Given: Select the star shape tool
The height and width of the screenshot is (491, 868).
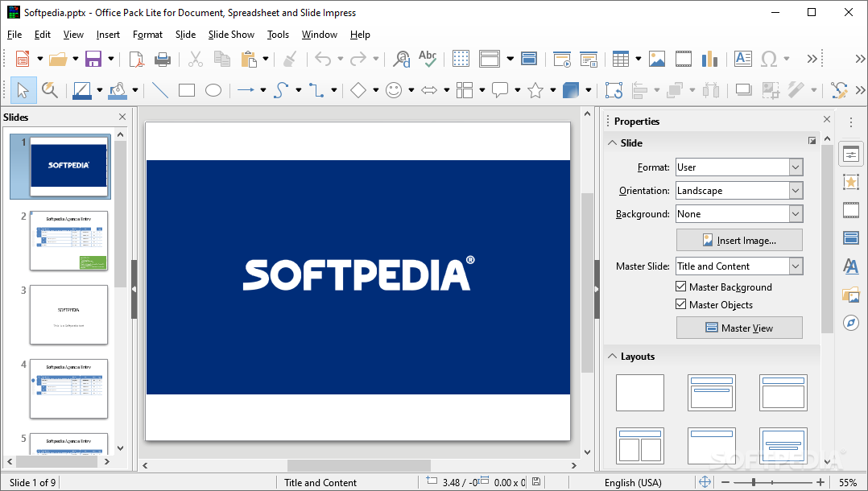Looking at the screenshot, I should (535, 90).
